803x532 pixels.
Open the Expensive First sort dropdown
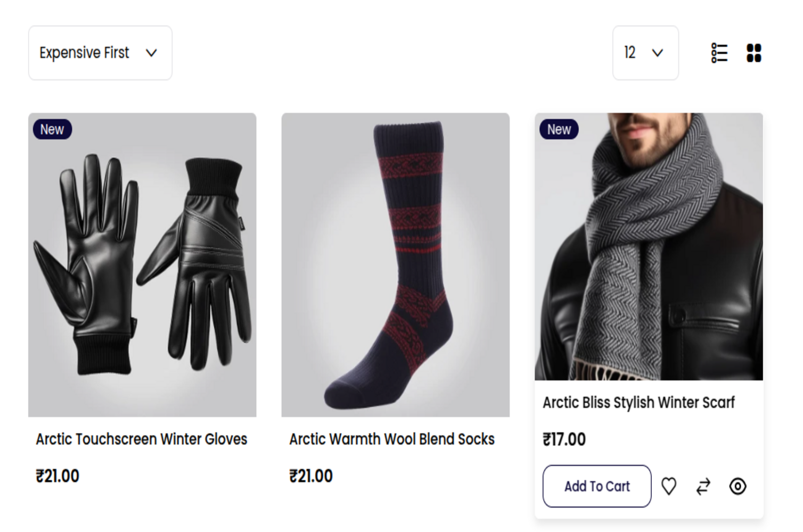tap(85, 53)
